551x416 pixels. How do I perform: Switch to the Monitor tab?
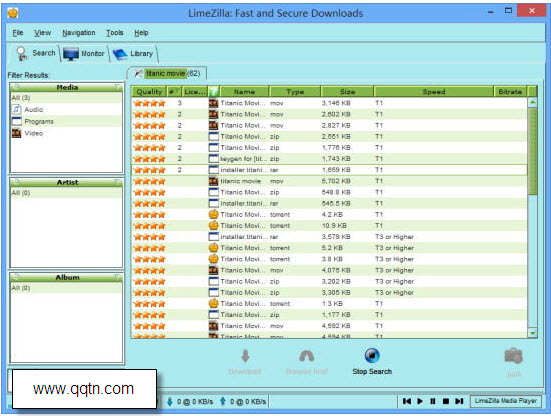[x=84, y=53]
